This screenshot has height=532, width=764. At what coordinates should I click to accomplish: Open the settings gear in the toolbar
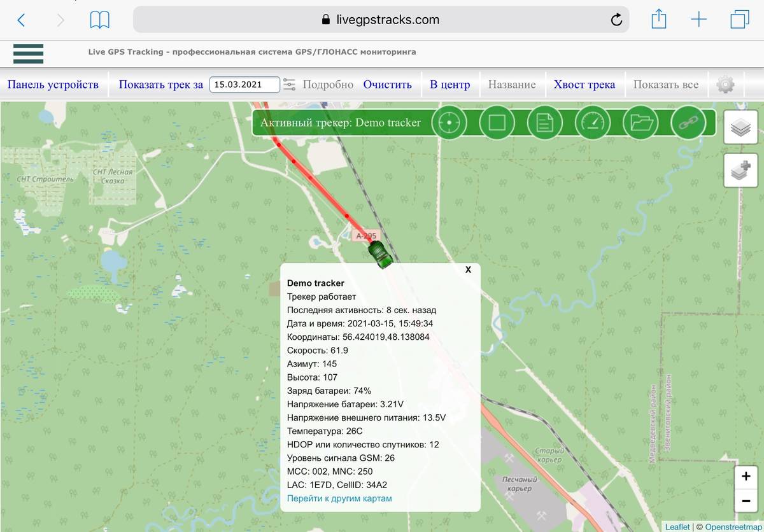(x=726, y=84)
